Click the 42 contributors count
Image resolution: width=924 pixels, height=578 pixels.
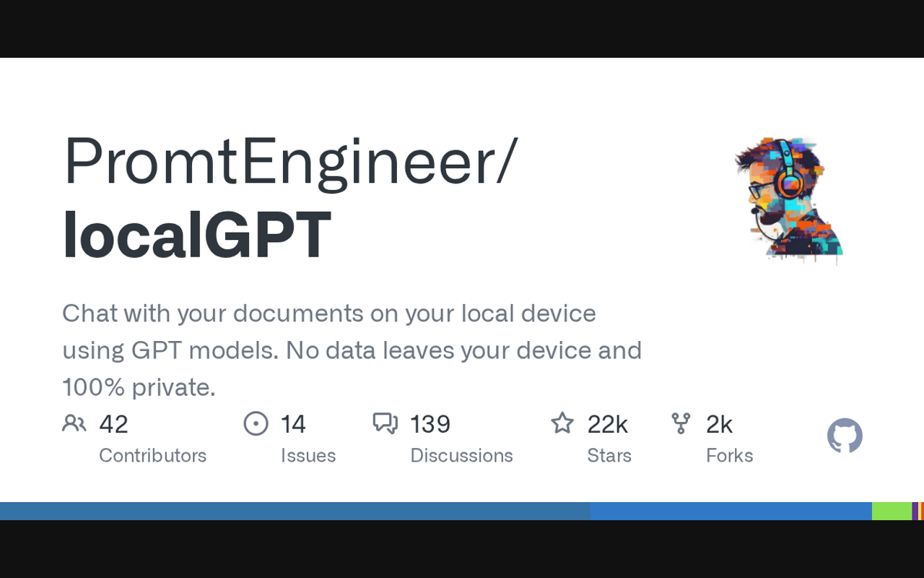pos(113,424)
